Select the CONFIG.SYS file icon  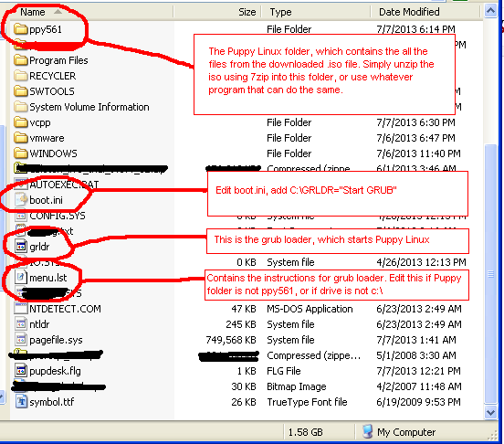click(21, 216)
